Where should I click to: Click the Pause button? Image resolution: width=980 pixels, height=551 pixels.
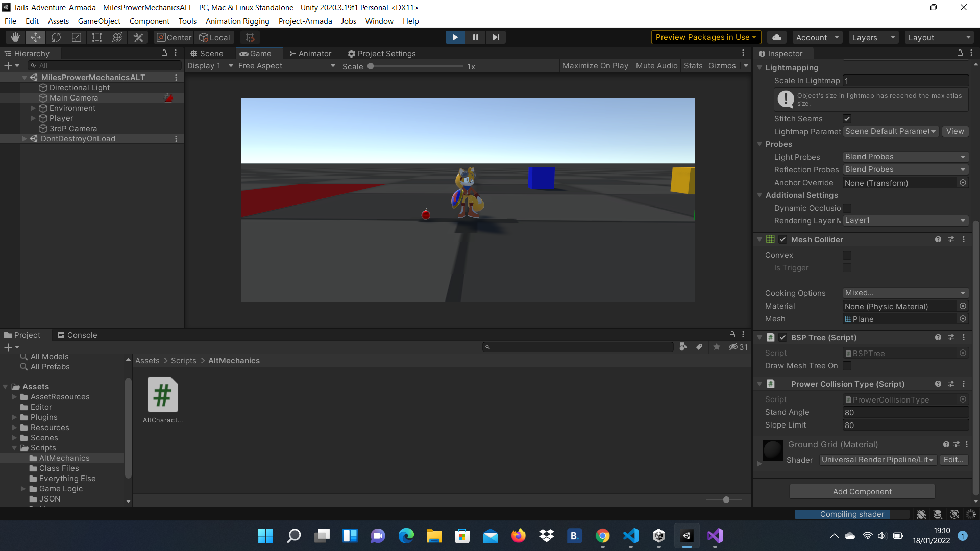[475, 37]
